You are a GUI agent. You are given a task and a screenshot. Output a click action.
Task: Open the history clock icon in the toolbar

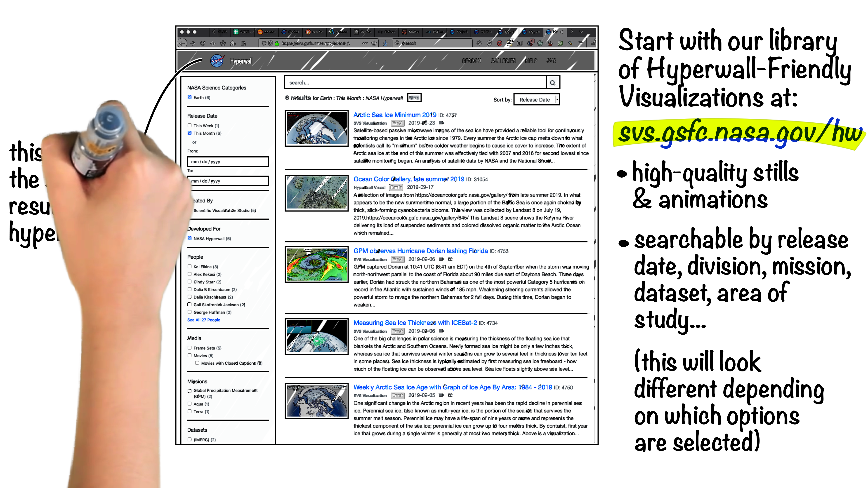pos(223,43)
